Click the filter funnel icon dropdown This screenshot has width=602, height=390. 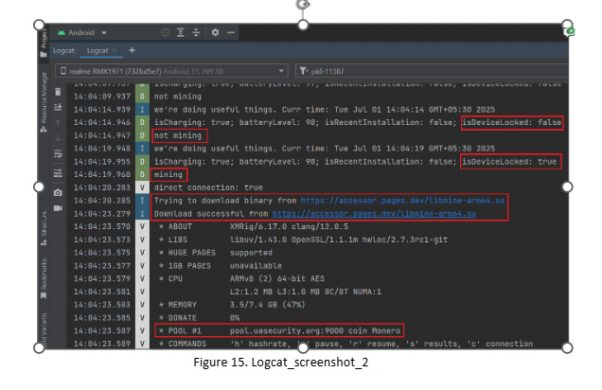pos(304,71)
